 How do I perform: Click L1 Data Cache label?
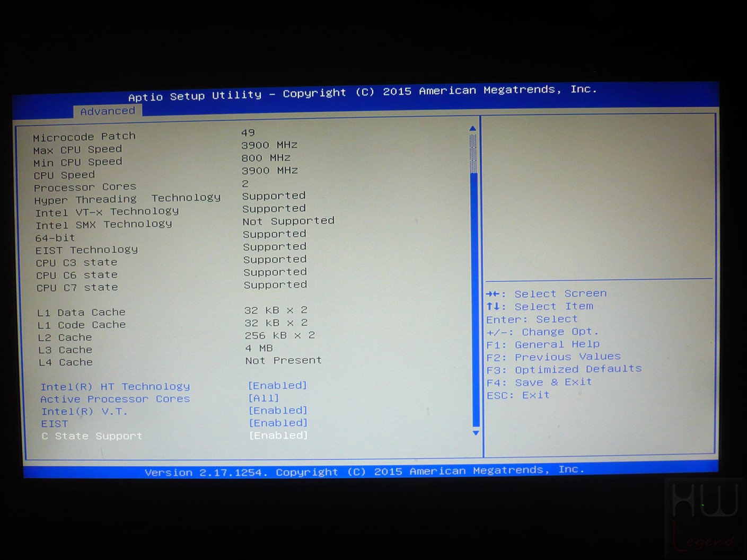click(x=82, y=313)
